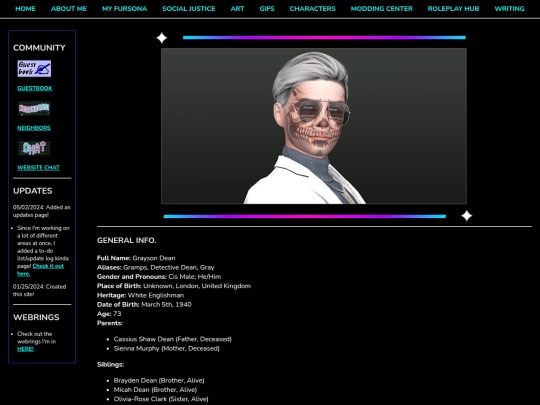Visit the ROLEPLAY HUB
This screenshot has width=540, height=405.
[x=453, y=9]
